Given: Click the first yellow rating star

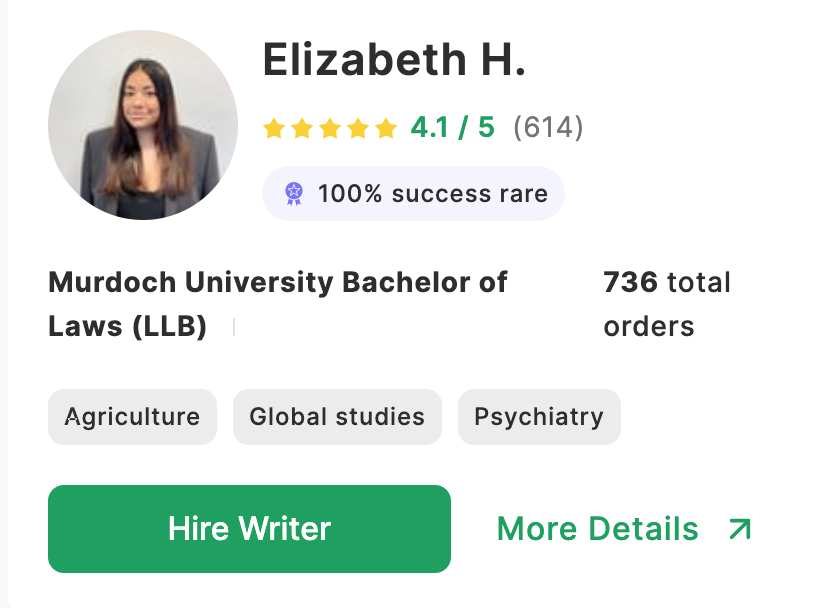Looking at the screenshot, I should point(274,128).
